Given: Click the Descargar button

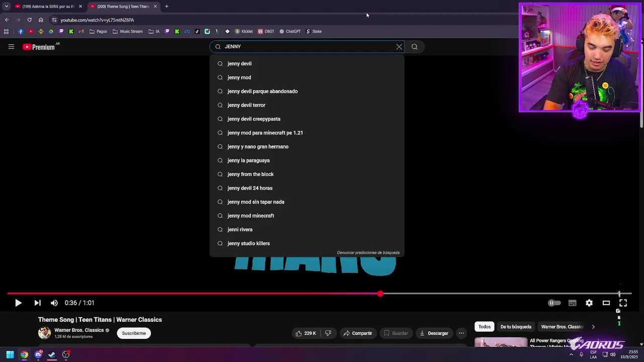Looking at the screenshot, I should coord(434,333).
